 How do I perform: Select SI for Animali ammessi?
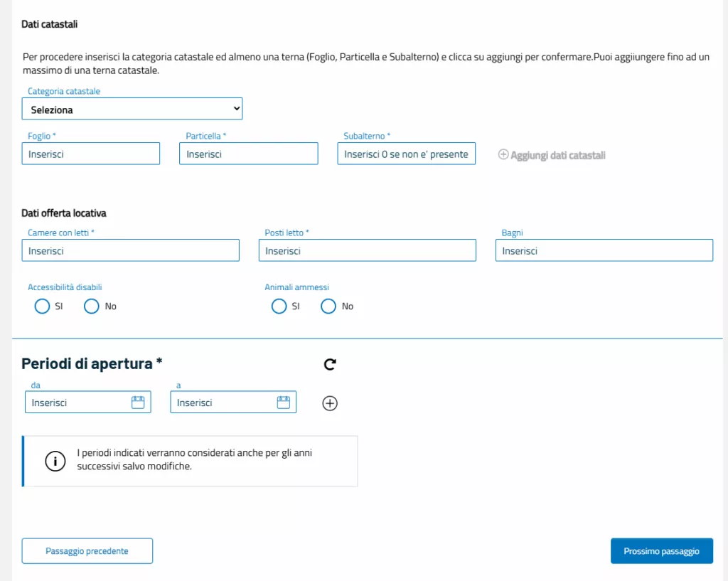point(279,307)
